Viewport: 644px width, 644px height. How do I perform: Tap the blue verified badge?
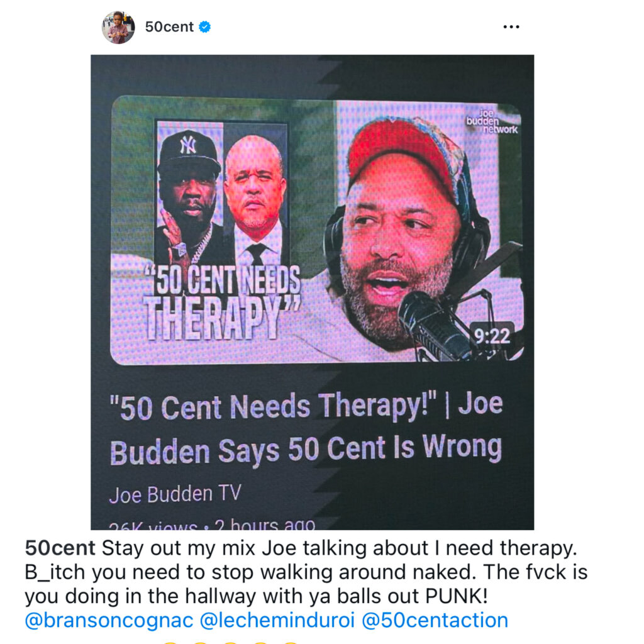click(x=205, y=27)
